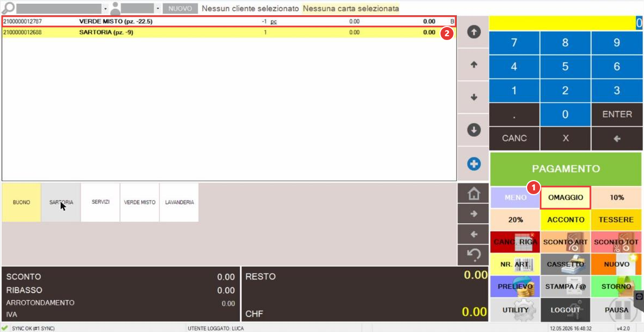Viewport: 644px width, 332px height.
Task: Click the underlined pc unit in VERDE MISTO row
Action: (273, 22)
